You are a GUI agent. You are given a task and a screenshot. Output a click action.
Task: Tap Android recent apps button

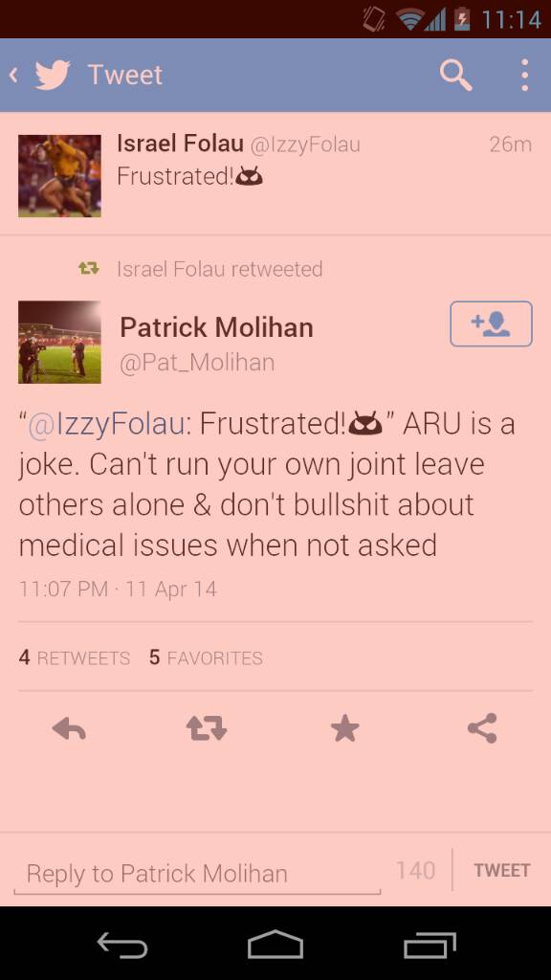(x=430, y=945)
